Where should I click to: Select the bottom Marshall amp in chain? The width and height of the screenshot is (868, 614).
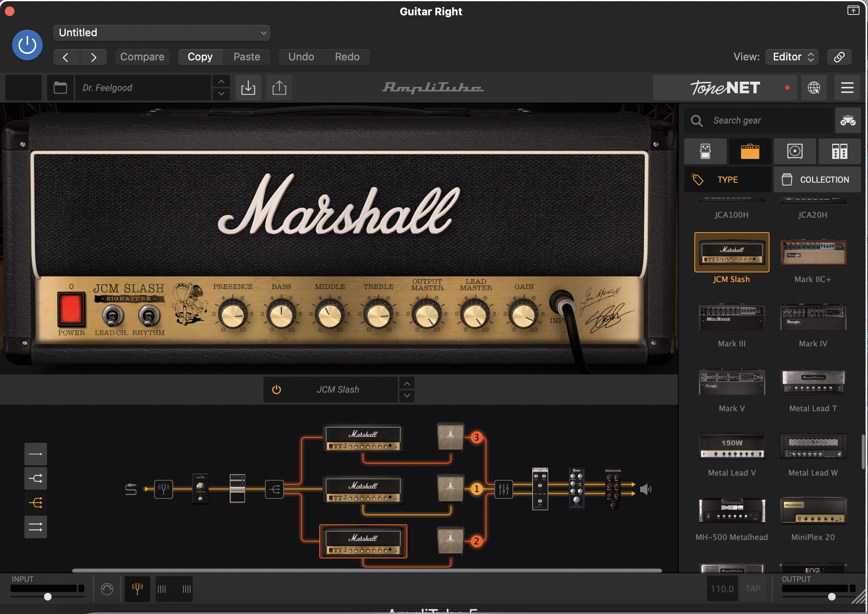point(363,542)
